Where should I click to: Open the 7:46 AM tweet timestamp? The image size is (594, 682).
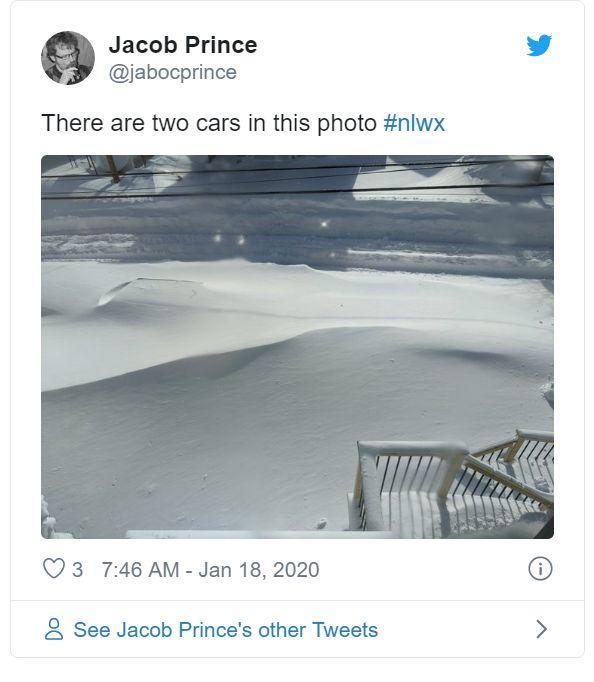(140, 569)
